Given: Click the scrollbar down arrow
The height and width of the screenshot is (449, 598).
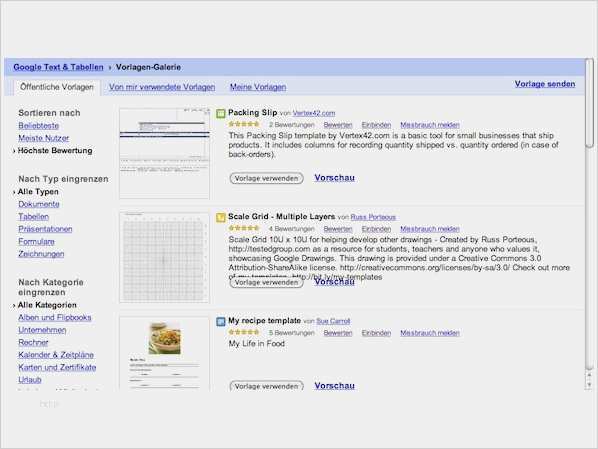Looking at the screenshot, I should [589, 385].
